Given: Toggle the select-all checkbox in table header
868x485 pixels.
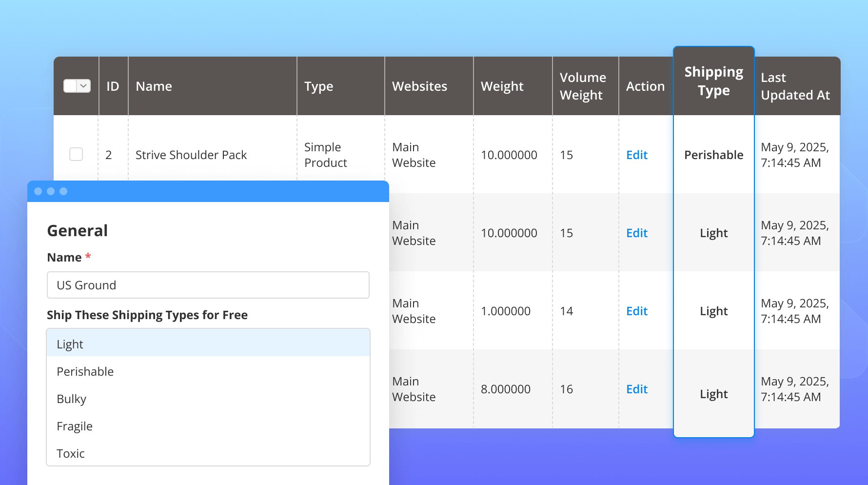Looking at the screenshot, I should (x=71, y=86).
